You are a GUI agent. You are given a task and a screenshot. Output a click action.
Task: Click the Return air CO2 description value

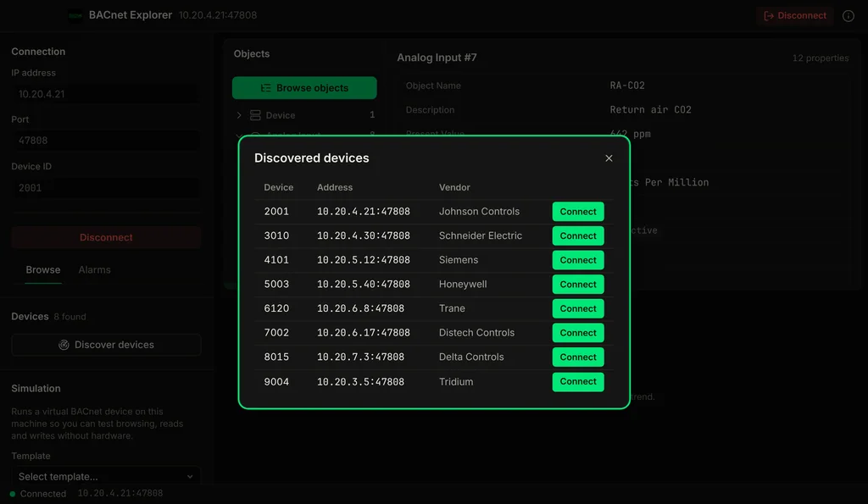tap(650, 109)
